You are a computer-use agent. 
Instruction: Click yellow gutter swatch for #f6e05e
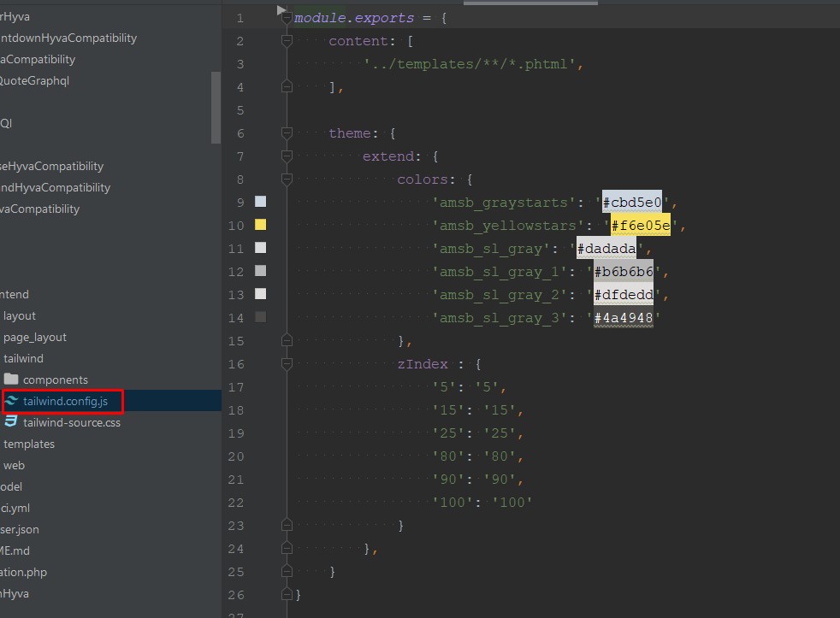tap(260, 225)
